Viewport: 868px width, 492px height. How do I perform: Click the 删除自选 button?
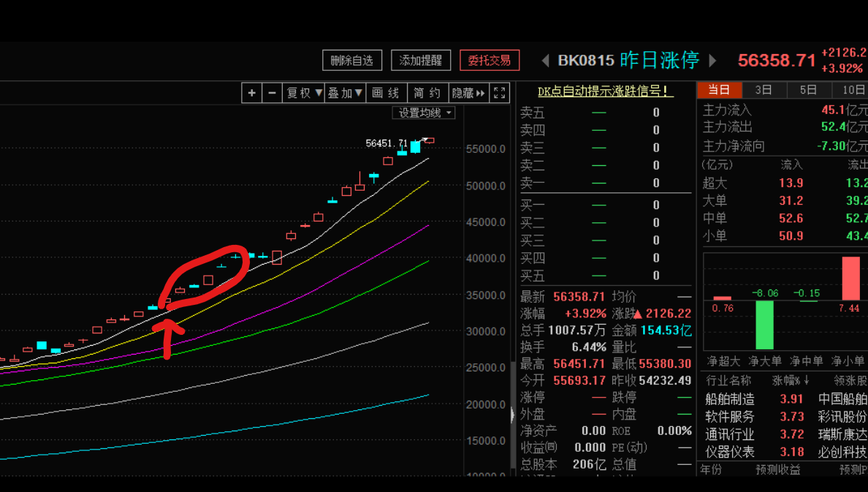(x=352, y=60)
